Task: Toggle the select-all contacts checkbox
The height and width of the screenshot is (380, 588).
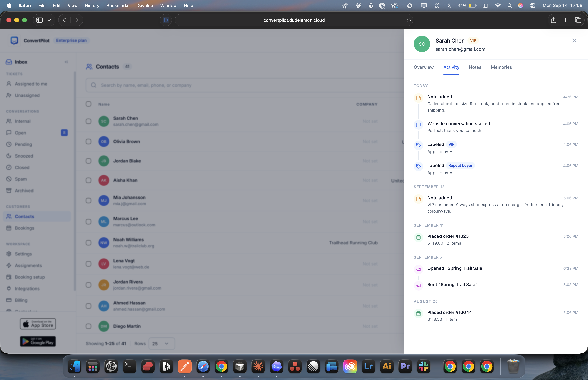Action: point(88,104)
